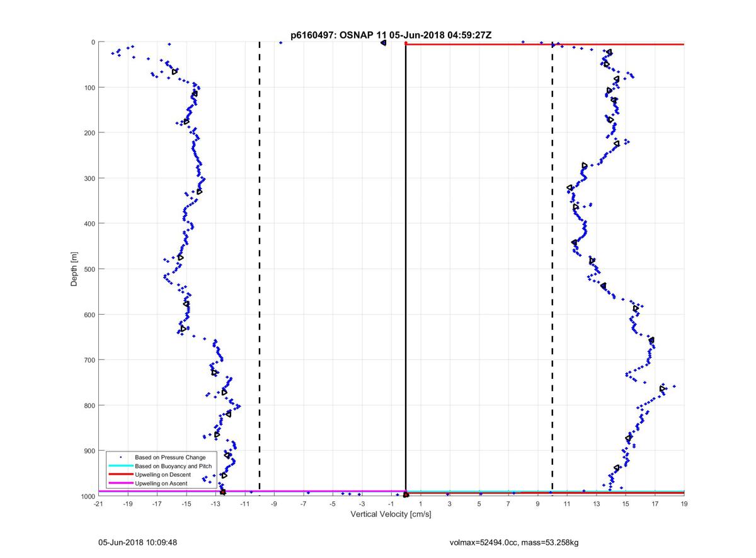Screen dimensions: 756x558
Task: Click the depth tick label '100'
Action: pos(89,87)
